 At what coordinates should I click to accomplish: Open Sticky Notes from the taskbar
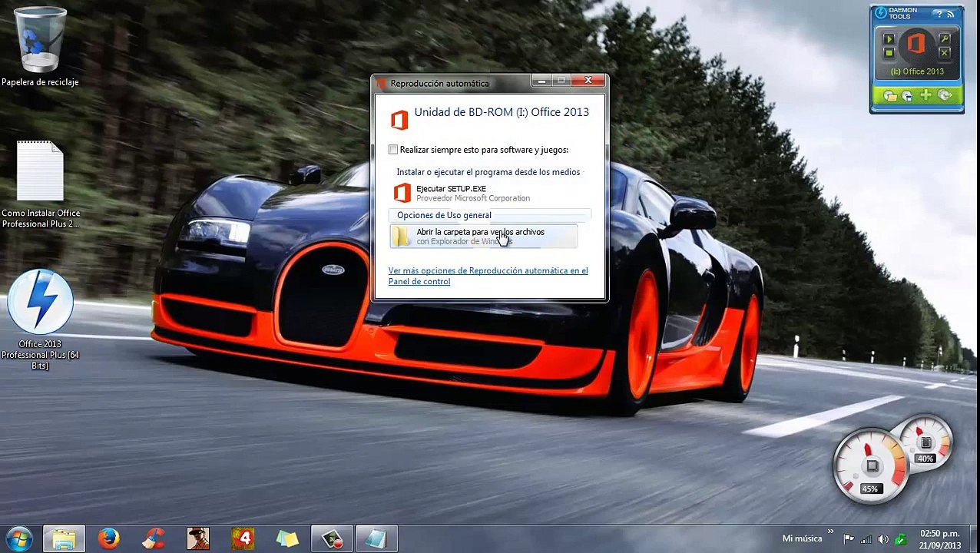click(287, 538)
